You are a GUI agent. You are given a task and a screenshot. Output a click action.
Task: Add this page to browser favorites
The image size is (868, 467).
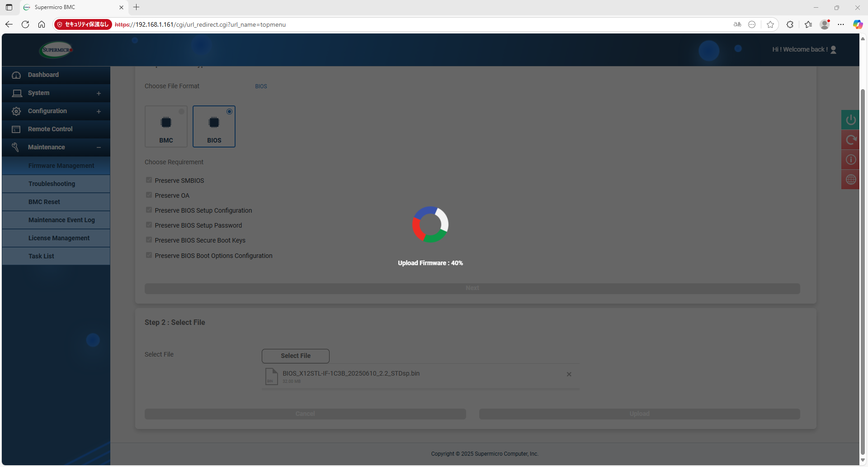(770, 24)
